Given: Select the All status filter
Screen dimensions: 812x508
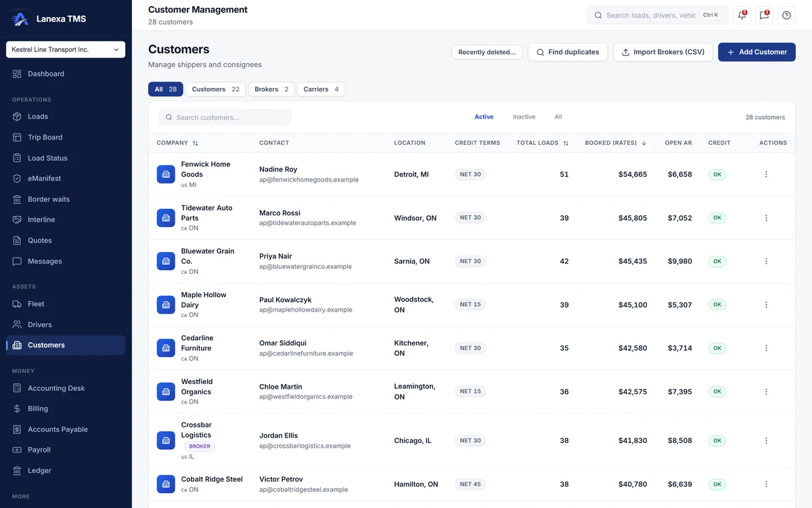Looking at the screenshot, I should pyautogui.click(x=558, y=117).
